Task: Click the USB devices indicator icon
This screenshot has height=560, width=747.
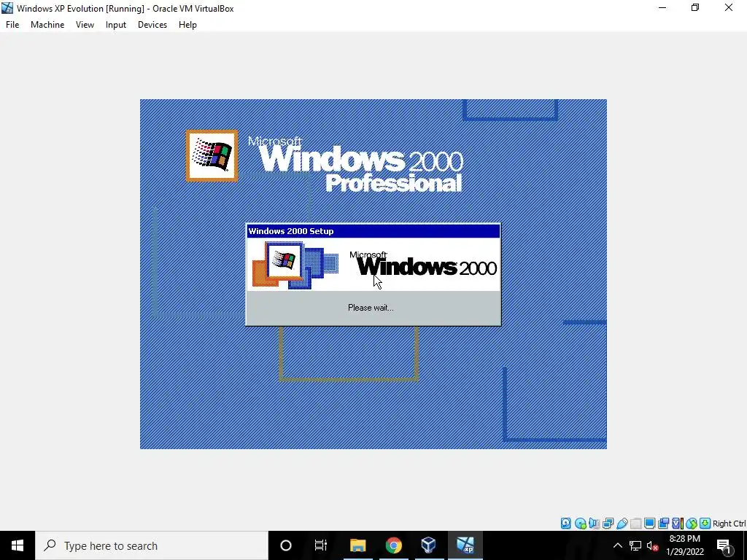Action: (x=622, y=524)
